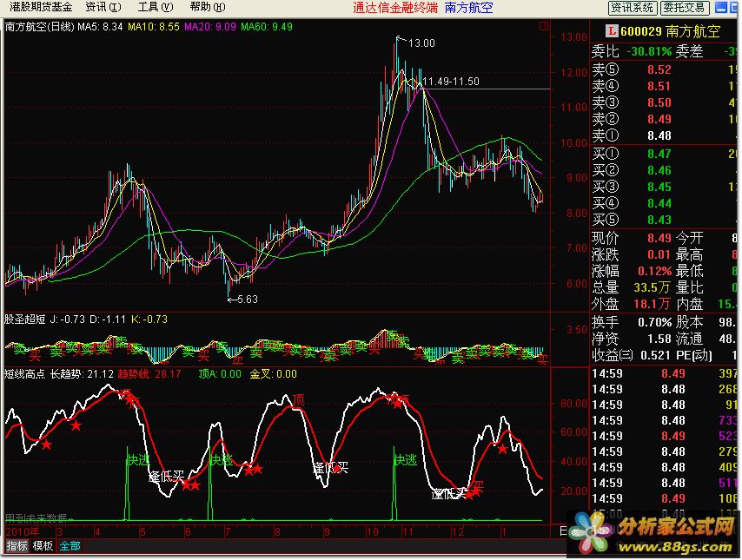Click the 总量 33.5万 value
This screenshot has height=560, width=742.
coord(653,287)
